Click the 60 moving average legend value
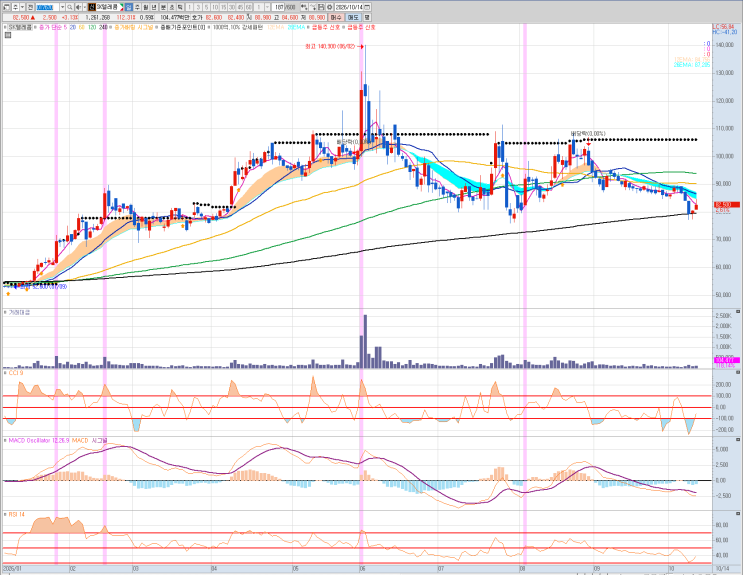743x575 pixels. coord(82,27)
